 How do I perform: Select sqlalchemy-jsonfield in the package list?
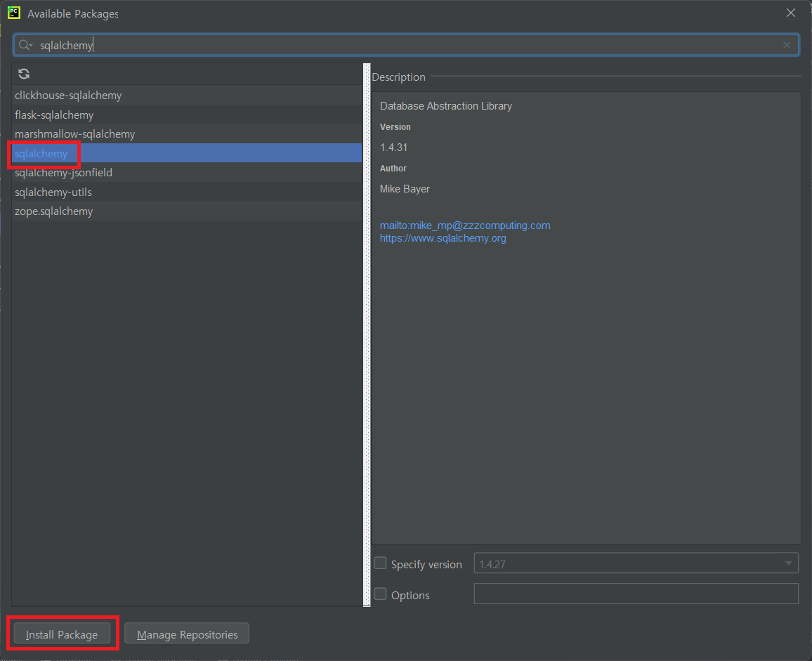coord(187,173)
